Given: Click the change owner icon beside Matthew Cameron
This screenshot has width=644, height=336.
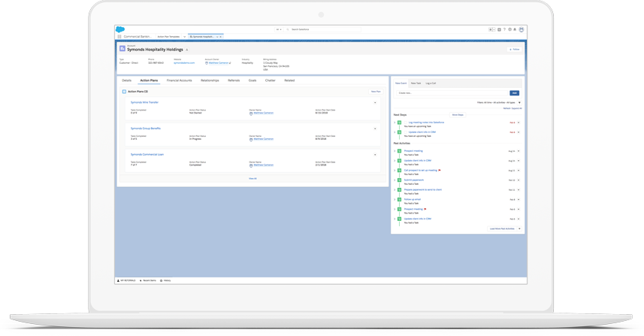Looking at the screenshot, I should tap(230, 63).
